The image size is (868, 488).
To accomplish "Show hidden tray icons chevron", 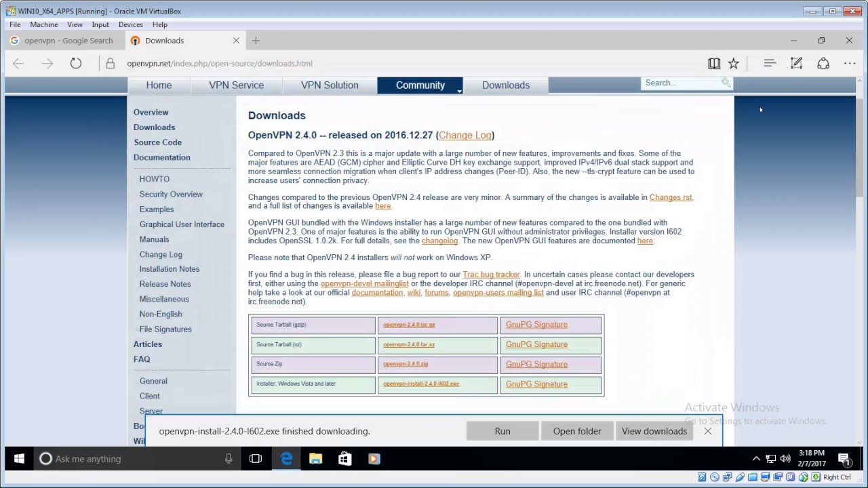I will [756, 459].
